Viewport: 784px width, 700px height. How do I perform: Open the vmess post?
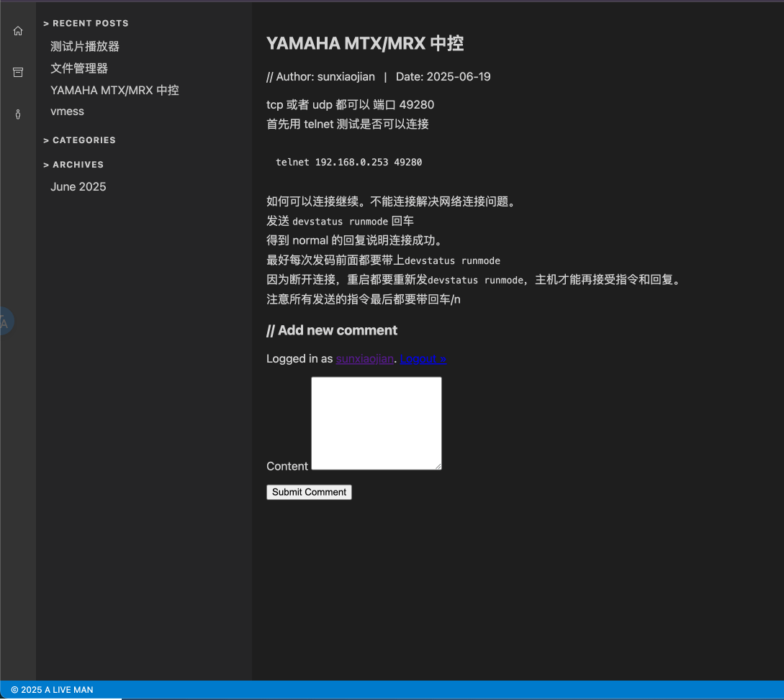coord(67,112)
